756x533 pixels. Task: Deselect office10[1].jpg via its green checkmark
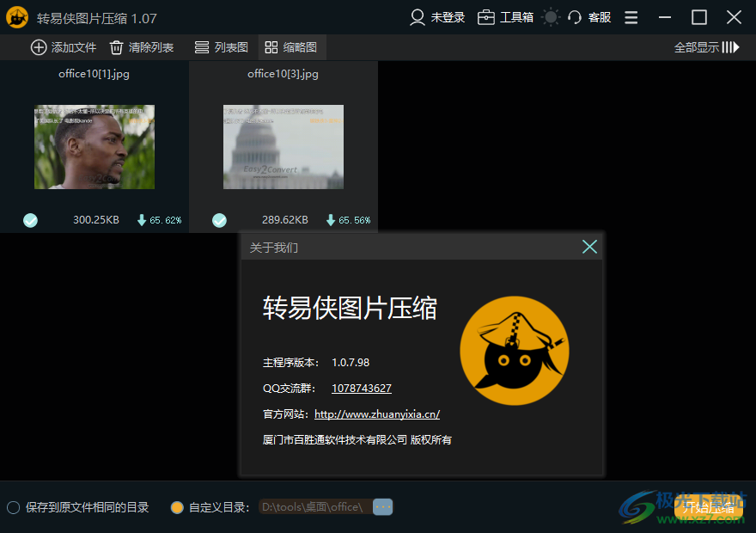coord(30,220)
